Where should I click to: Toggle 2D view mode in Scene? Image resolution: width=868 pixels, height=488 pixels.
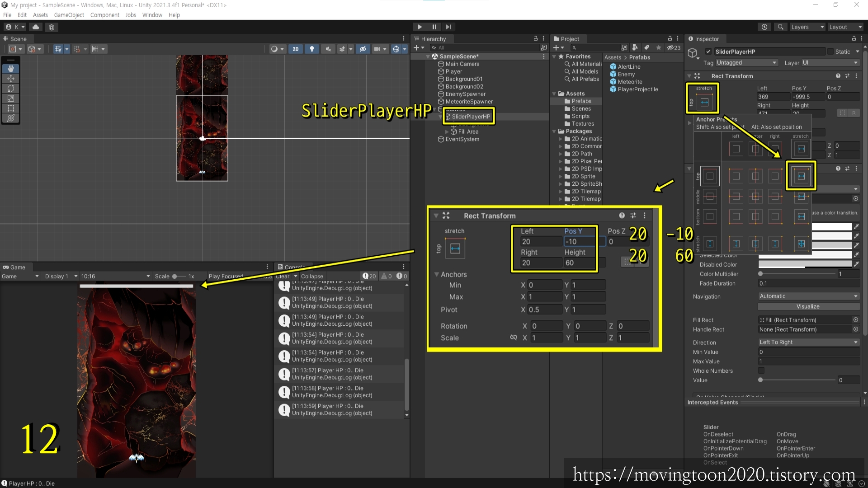[x=295, y=49]
